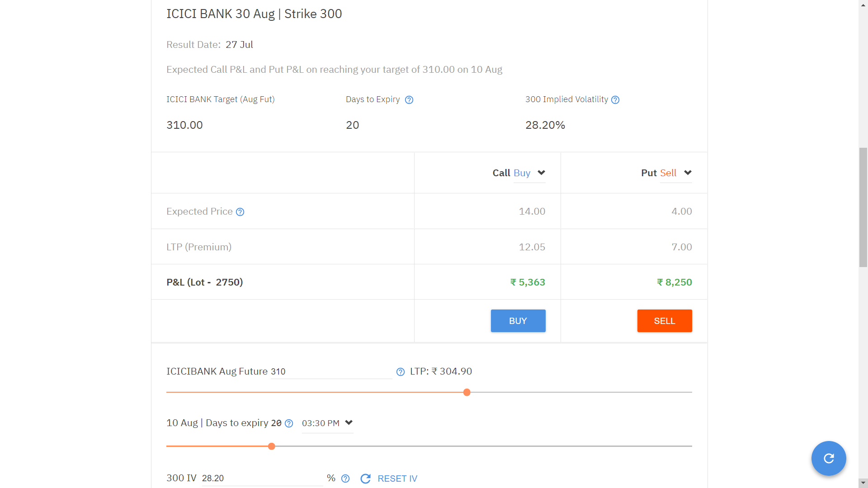The width and height of the screenshot is (868, 488).
Task: Open help icon beside ICICIBANK Aug Future input
Action: 401,372
